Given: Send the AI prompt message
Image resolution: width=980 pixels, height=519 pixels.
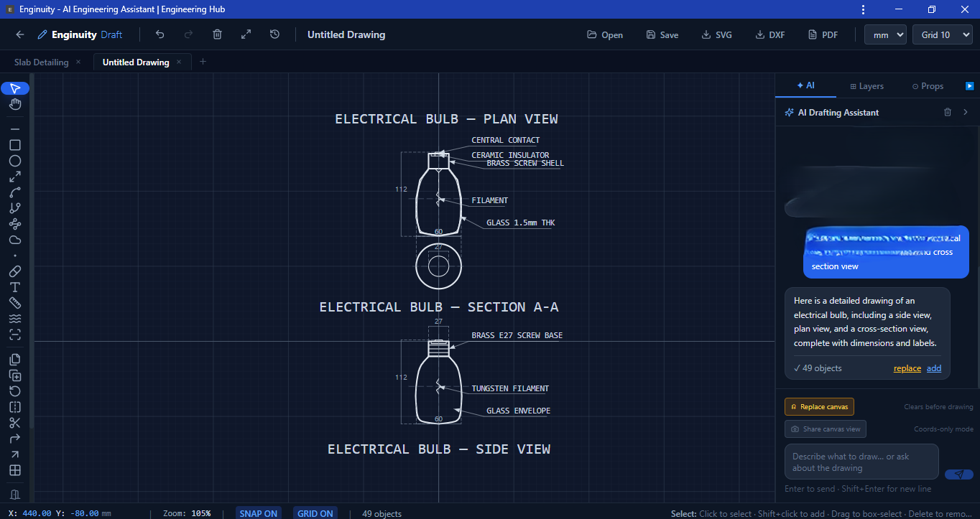Looking at the screenshot, I should coord(958,474).
